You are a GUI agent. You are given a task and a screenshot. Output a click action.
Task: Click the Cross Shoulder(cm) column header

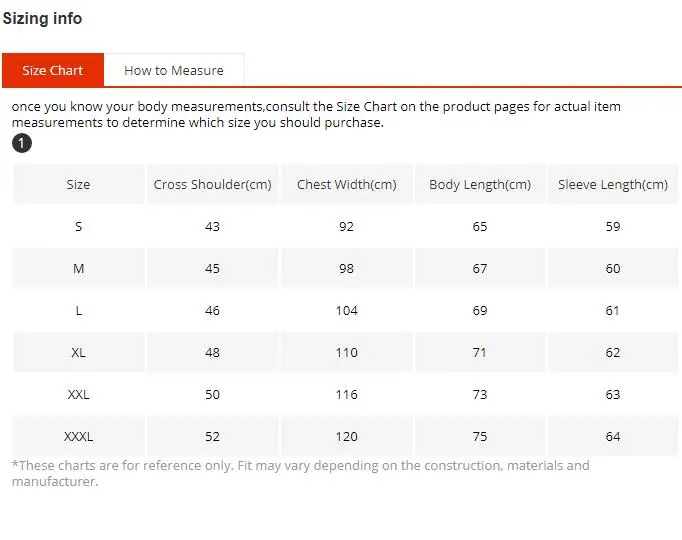click(x=212, y=184)
